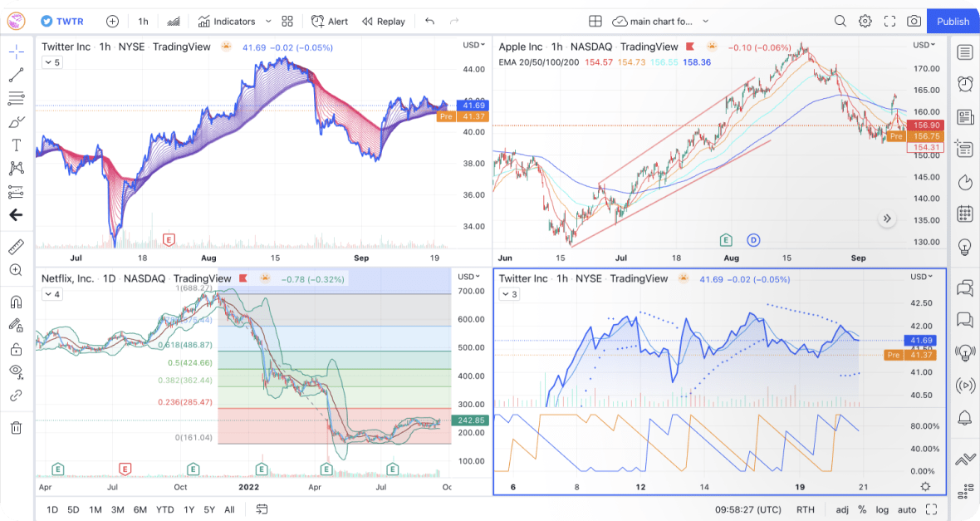Select the Measure ruler tool
This screenshot has height=521, width=980.
click(16, 246)
